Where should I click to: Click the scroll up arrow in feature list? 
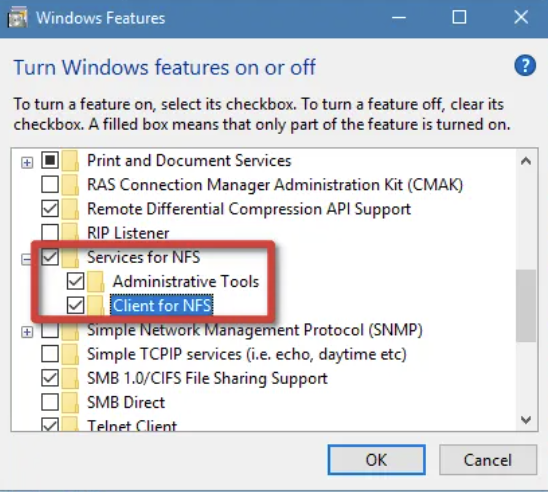(526, 161)
